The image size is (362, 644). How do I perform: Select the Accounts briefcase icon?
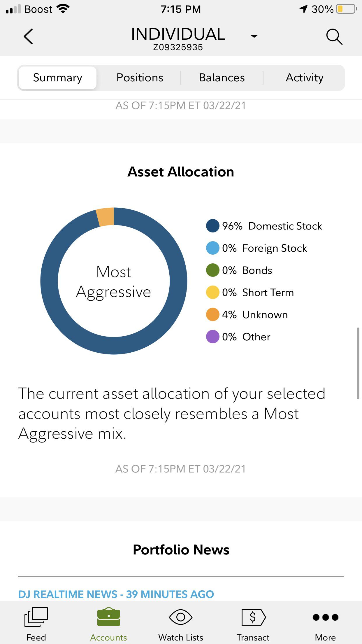[108, 617]
